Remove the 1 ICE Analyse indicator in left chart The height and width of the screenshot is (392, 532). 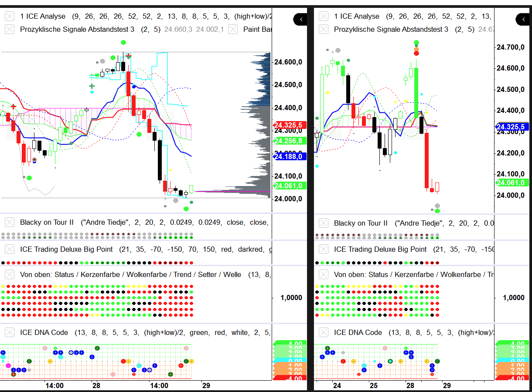[10, 17]
